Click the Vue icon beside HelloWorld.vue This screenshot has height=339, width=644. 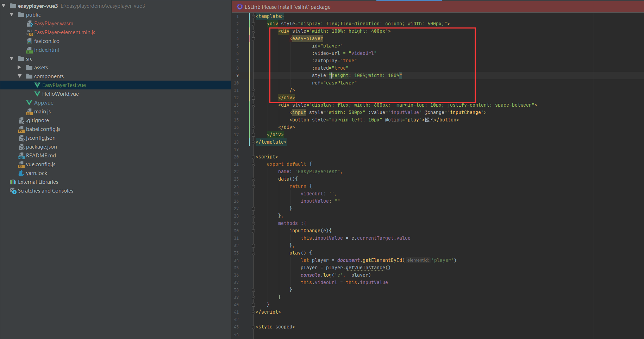click(x=38, y=94)
